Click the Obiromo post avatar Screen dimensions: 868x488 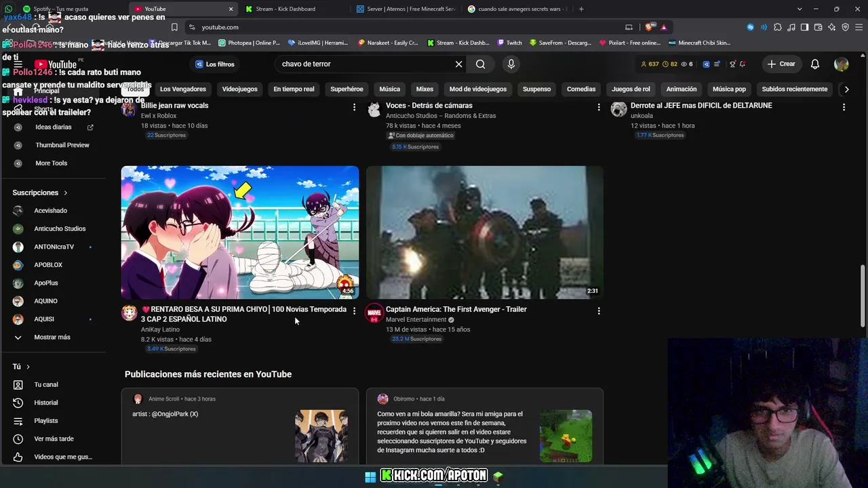click(382, 399)
